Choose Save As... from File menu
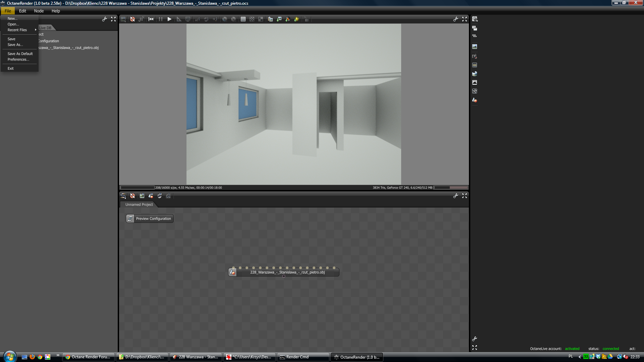 pos(15,45)
